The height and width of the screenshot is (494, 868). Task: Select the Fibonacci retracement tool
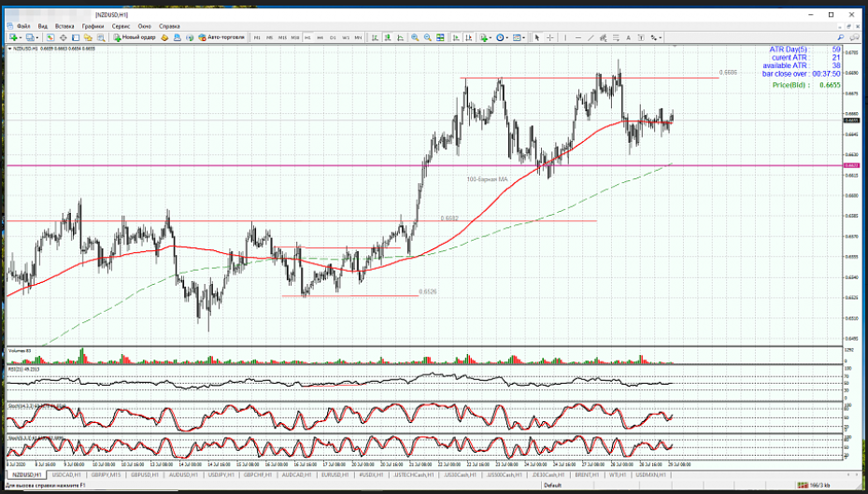click(x=616, y=37)
